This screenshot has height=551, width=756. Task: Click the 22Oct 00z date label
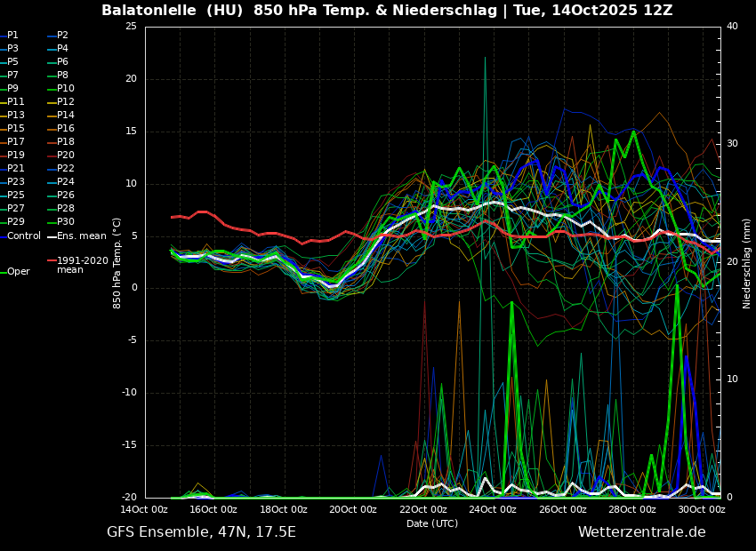(x=422, y=510)
